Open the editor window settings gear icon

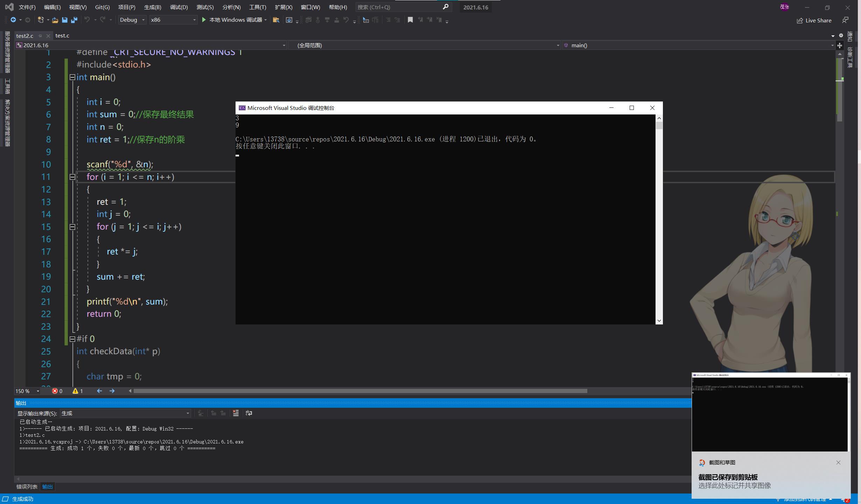point(841,36)
